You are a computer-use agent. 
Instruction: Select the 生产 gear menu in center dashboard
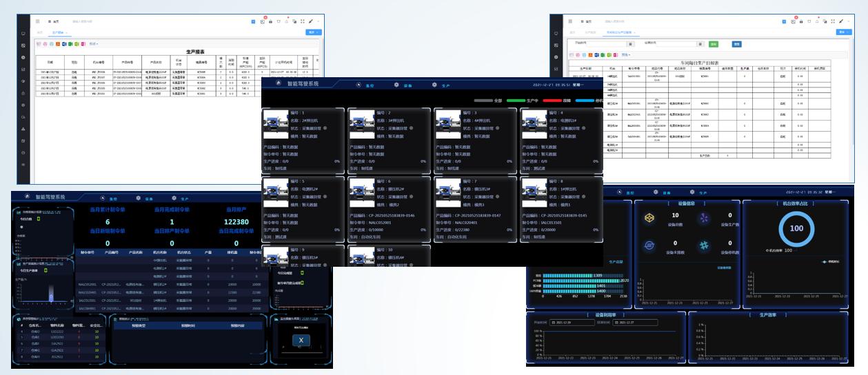440,85
